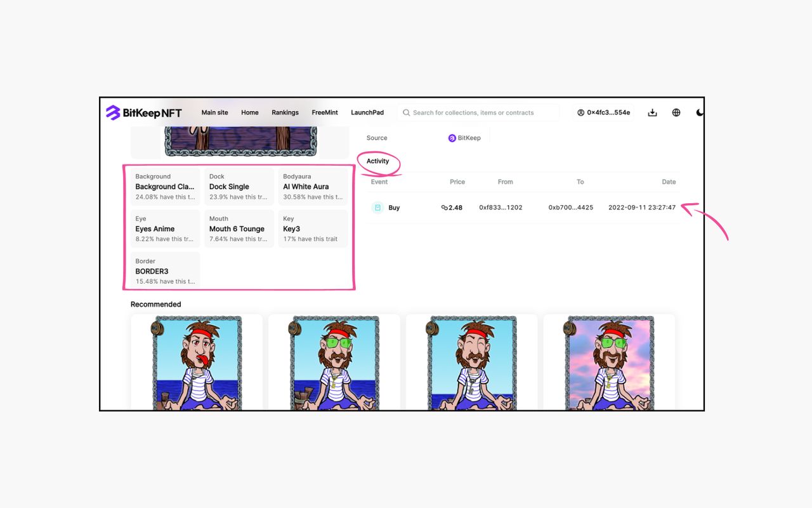Open the 0xb700...4425 recipient address

[x=570, y=208]
